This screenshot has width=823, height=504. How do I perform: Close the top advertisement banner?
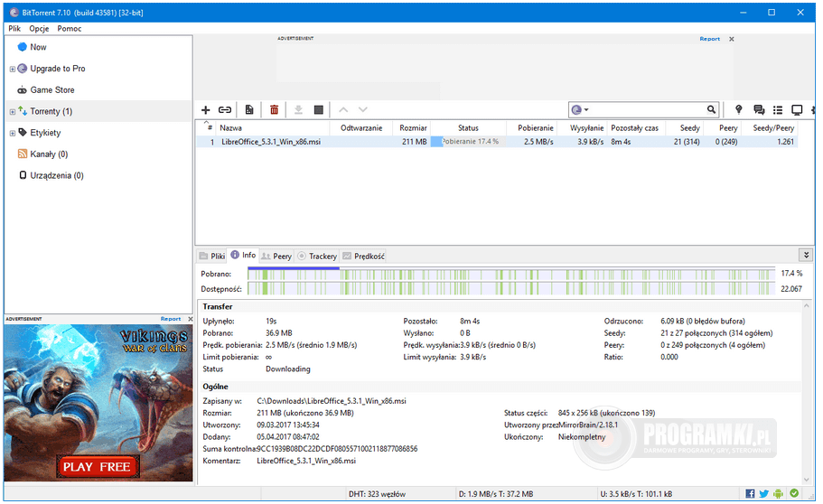[731, 39]
